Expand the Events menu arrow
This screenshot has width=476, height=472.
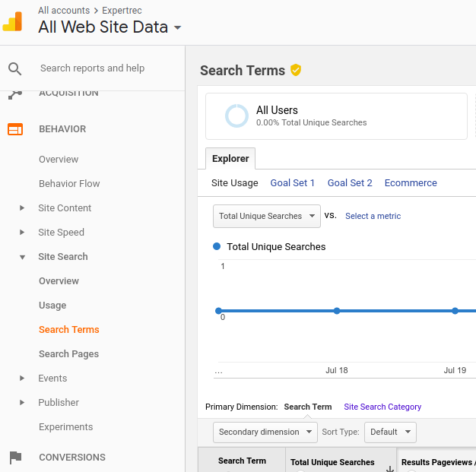(22, 379)
